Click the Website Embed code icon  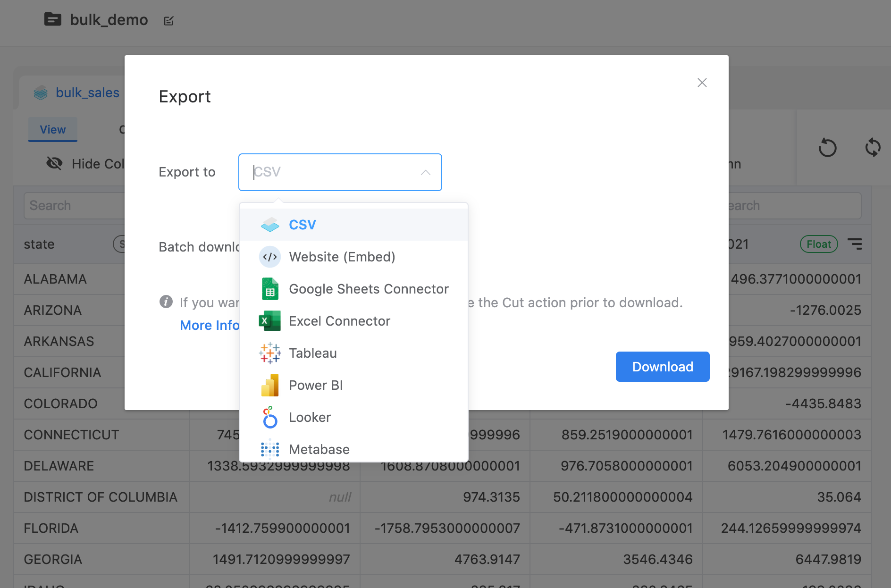point(270,257)
